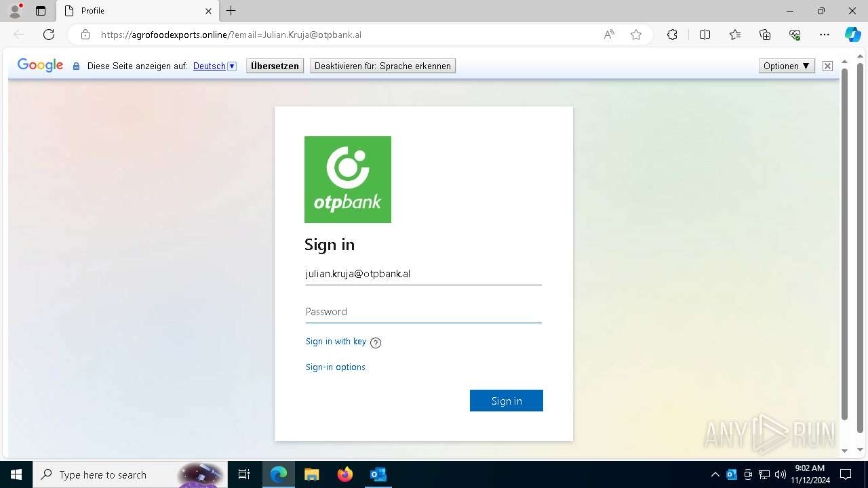The width and height of the screenshot is (868, 488).
Task: Open the Deutsch language dropdown
Action: point(214,66)
